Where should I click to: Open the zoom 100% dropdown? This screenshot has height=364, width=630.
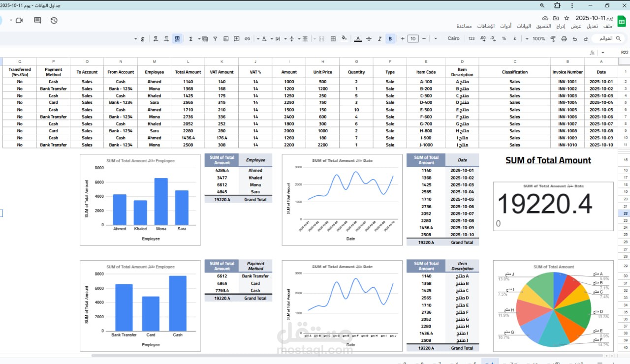click(535, 38)
